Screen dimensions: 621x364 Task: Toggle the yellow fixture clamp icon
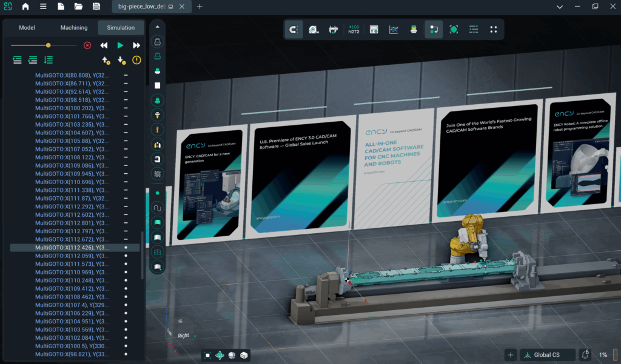157,145
